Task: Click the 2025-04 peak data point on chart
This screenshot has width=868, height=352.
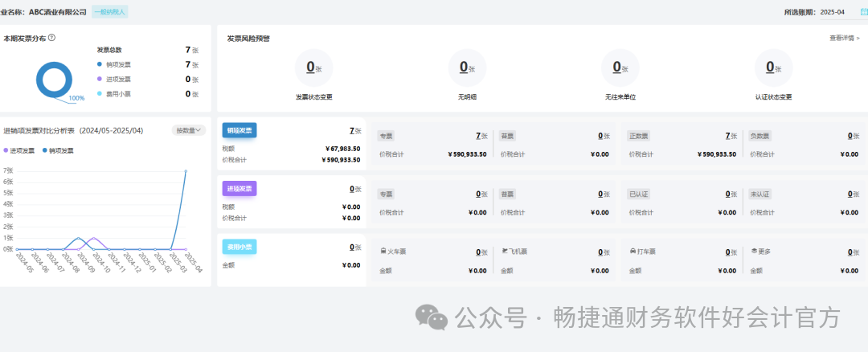Action: point(186,171)
